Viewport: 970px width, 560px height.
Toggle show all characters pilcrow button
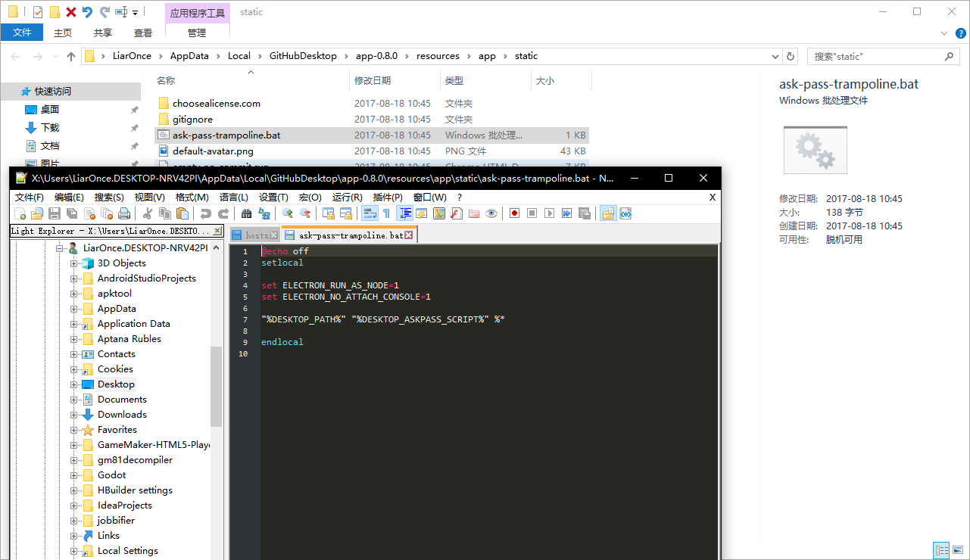[x=386, y=213]
